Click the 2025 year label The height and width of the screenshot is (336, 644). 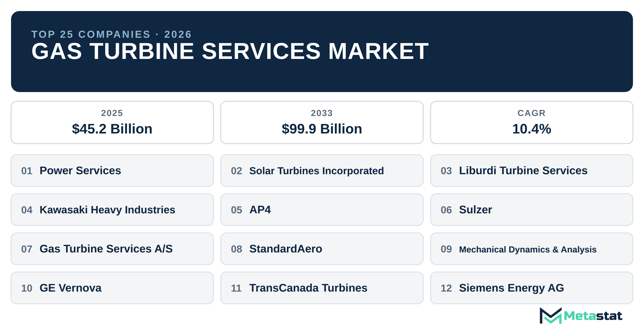click(112, 113)
